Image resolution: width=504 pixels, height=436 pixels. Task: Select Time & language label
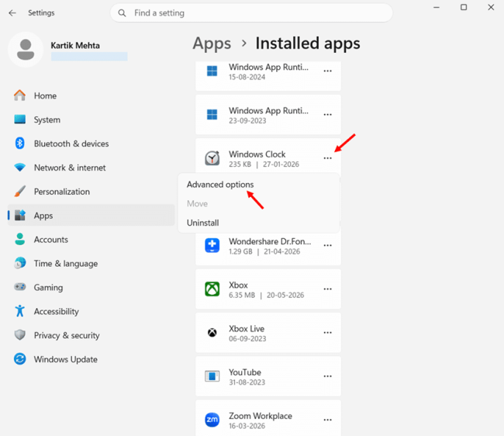tap(66, 264)
